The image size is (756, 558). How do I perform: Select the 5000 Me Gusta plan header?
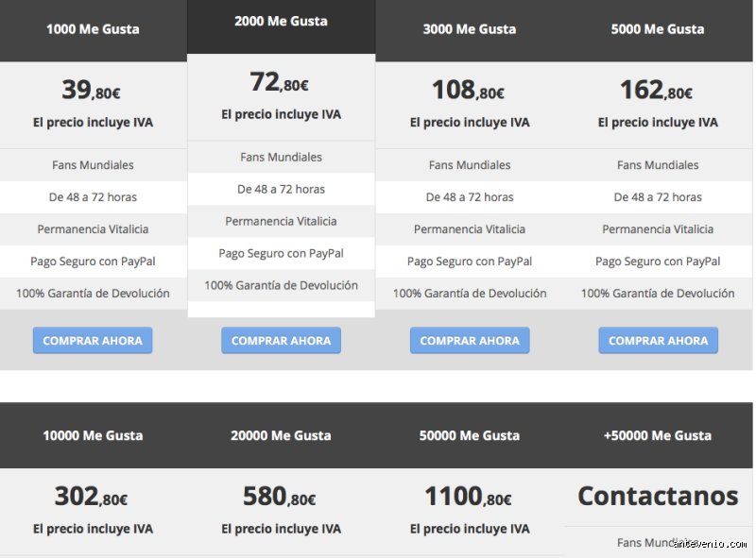658,29
